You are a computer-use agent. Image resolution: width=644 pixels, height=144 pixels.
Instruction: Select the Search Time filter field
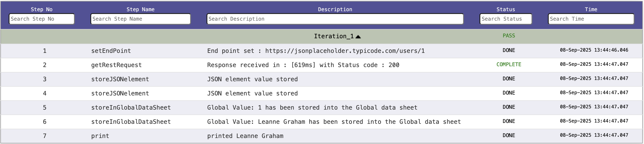591,19
